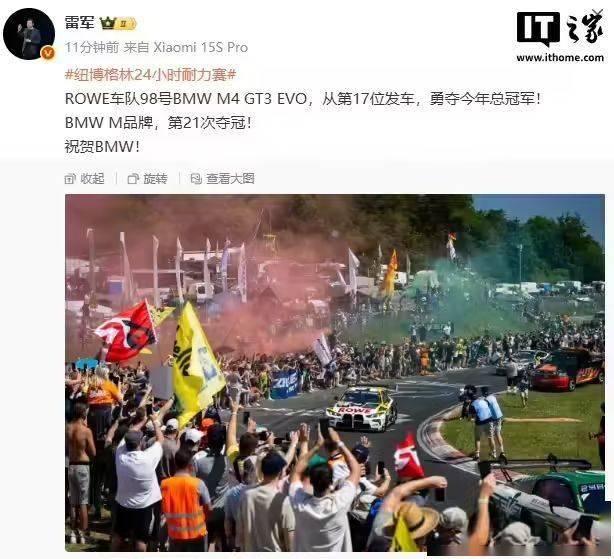Image resolution: width=614 pixels, height=559 pixels.
Task: Click the collapse icon beside 收起
Action: tap(70, 179)
